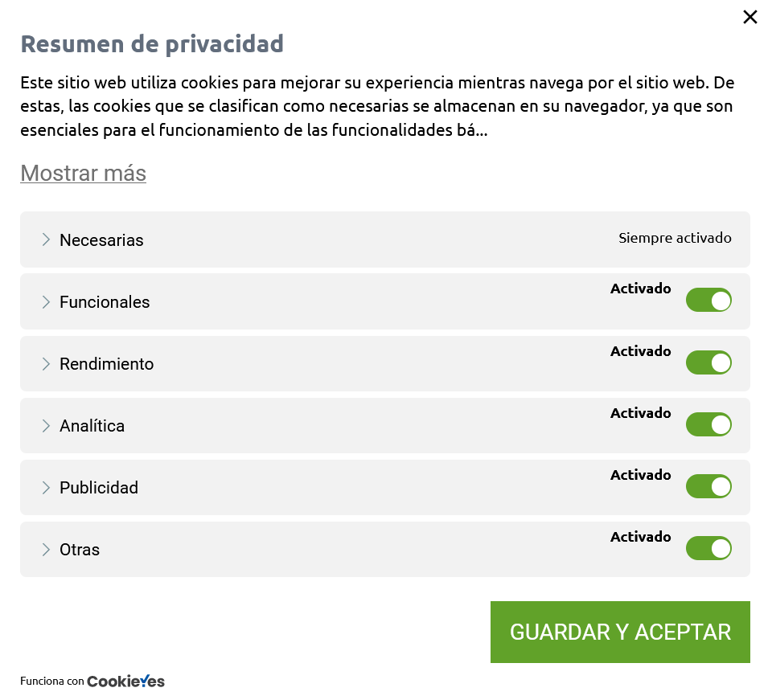Screen dimensions: 768x700
Task: Expand the Publicidad chevron arrow
Action: tap(46, 488)
